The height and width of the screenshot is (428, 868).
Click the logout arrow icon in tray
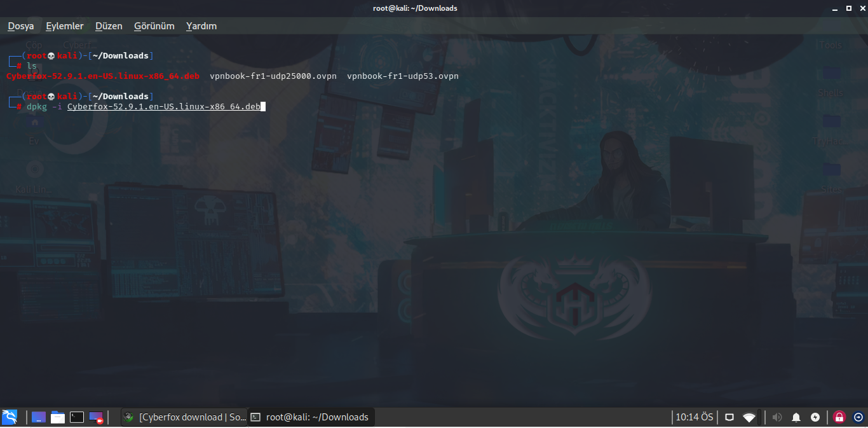858,417
